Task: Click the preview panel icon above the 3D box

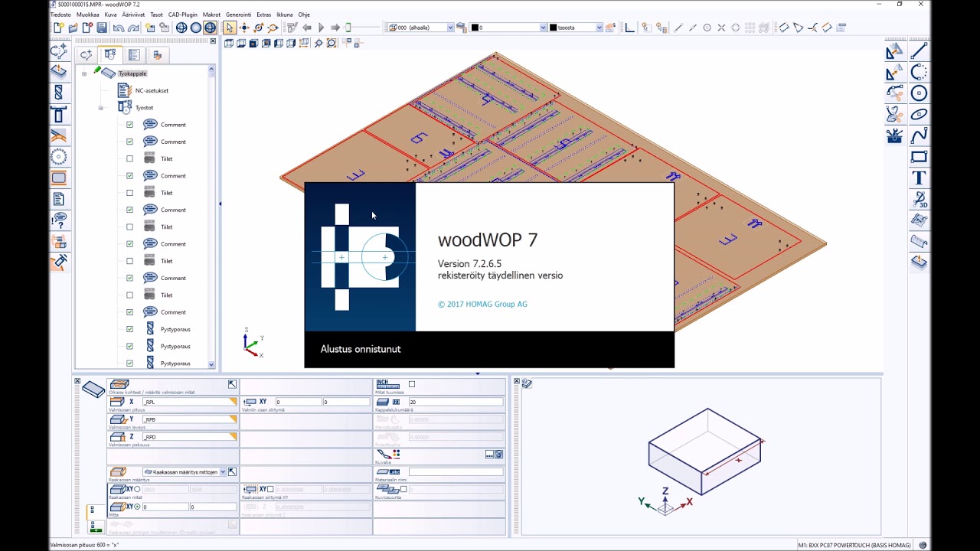Action: pos(527,383)
